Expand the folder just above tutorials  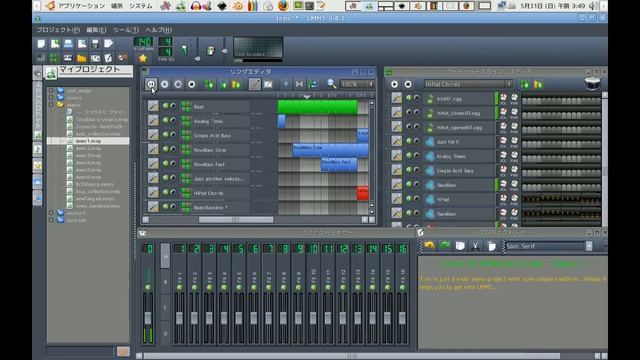click(x=51, y=213)
